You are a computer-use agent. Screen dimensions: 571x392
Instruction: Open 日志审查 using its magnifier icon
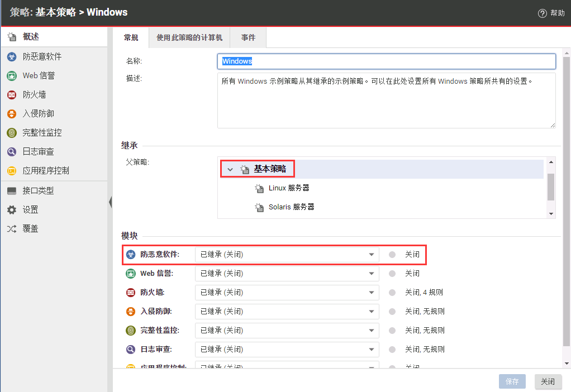click(12, 152)
